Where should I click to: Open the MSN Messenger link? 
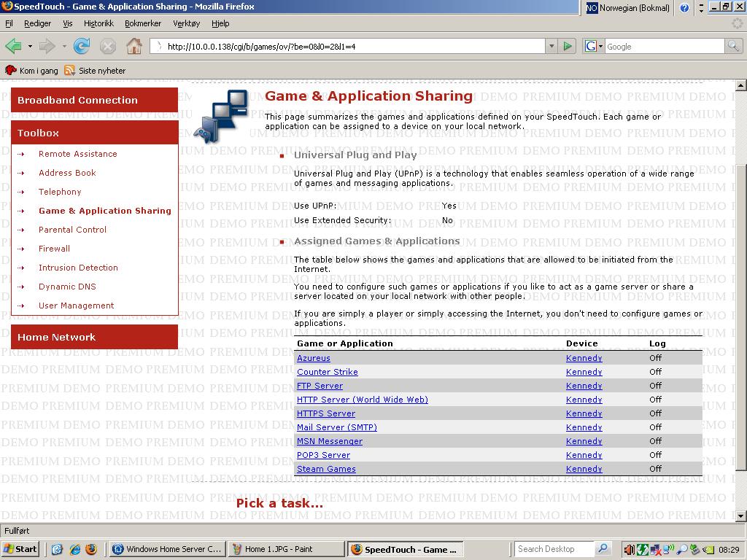point(330,441)
